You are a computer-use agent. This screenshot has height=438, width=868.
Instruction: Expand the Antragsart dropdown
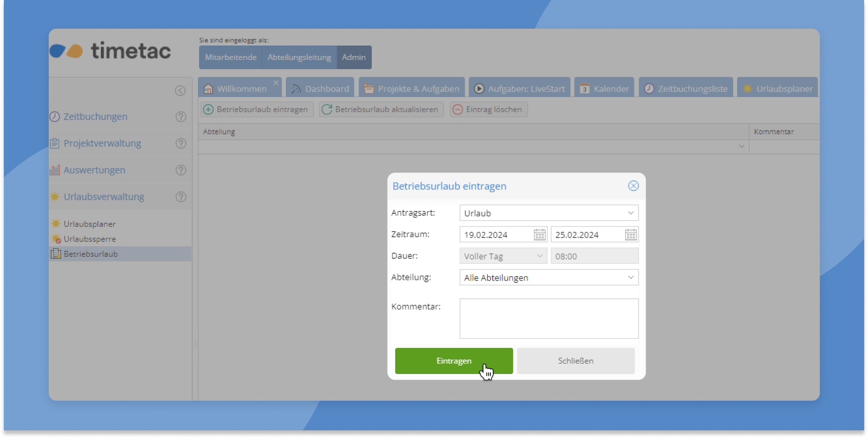point(630,213)
